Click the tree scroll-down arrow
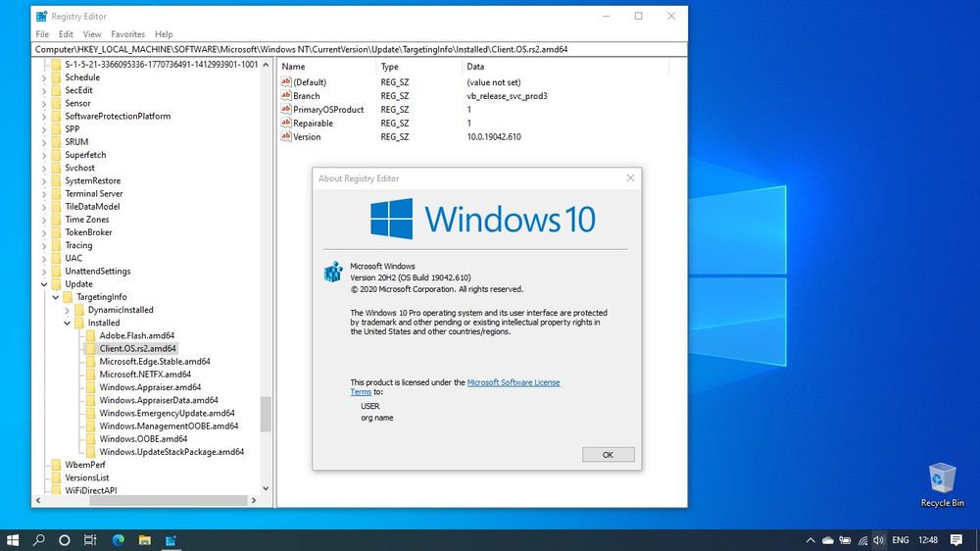 pyautogui.click(x=266, y=488)
